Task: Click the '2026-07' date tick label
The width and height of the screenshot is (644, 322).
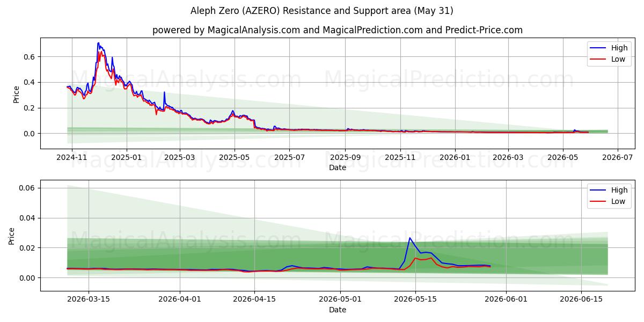Action: pos(618,157)
